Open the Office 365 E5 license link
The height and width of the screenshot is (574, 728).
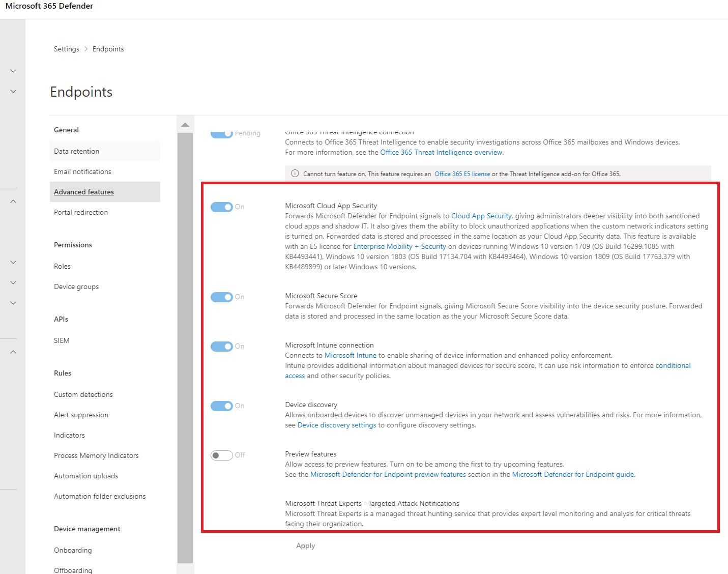(462, 174)
